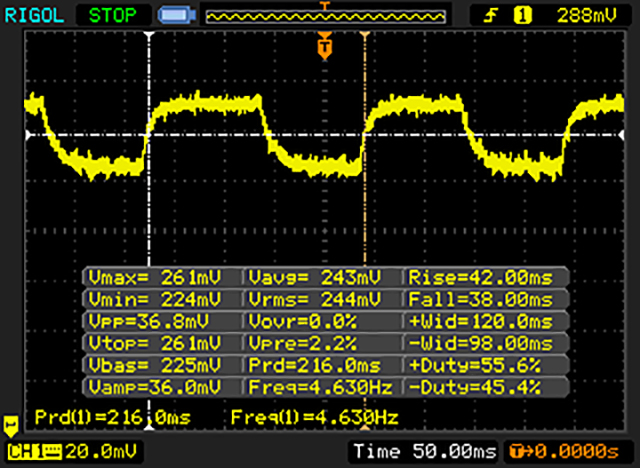Click the +Duty=55.6% measurement
The image size is (640, 468).
coord(475,365)
